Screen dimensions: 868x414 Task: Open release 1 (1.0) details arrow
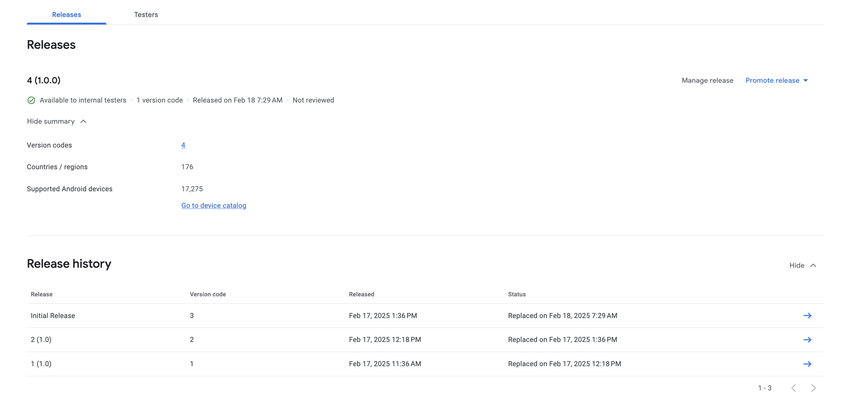click(807, 364)
